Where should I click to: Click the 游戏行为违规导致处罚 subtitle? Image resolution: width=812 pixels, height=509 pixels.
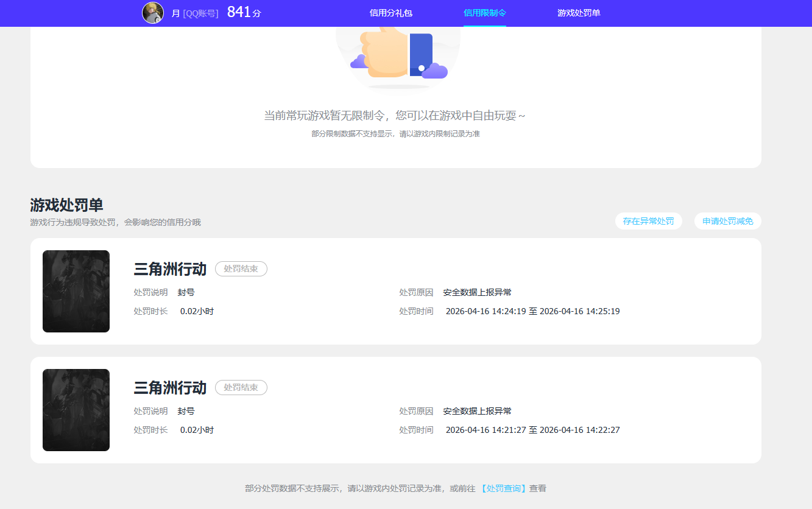pos(115,222)
